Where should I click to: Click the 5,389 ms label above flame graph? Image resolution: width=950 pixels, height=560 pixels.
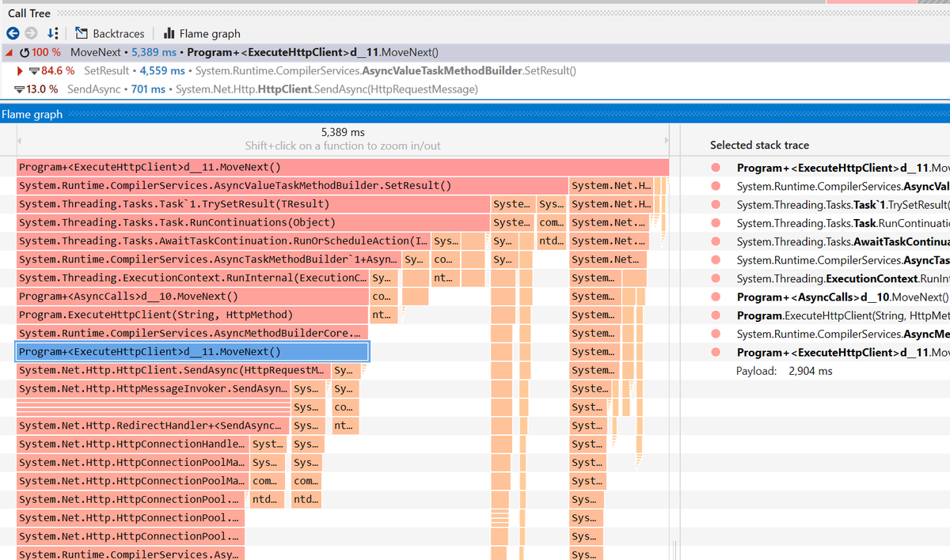[x=343, y=132]
